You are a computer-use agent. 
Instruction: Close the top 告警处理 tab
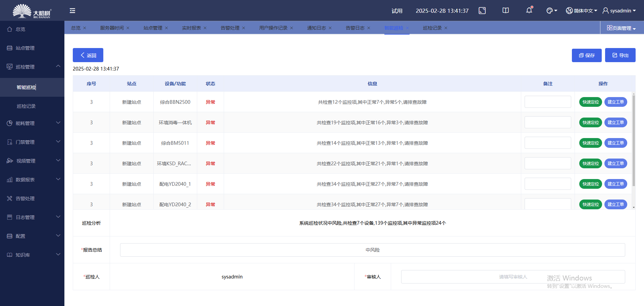(244, 28)
